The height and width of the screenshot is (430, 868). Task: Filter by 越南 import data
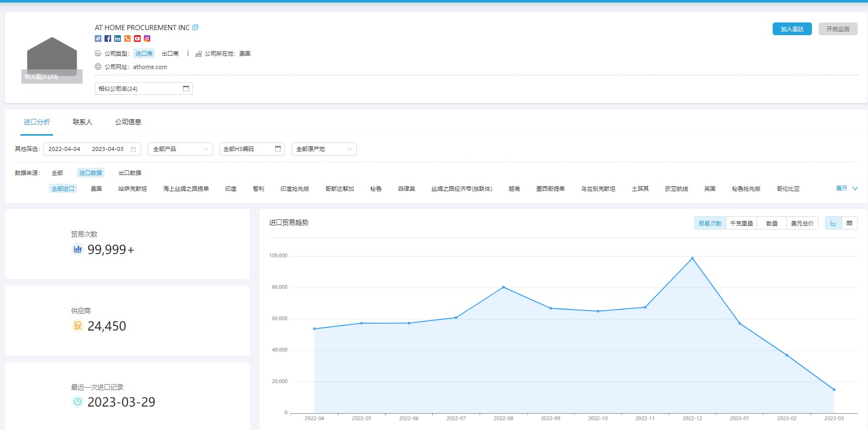coord(514,189)
